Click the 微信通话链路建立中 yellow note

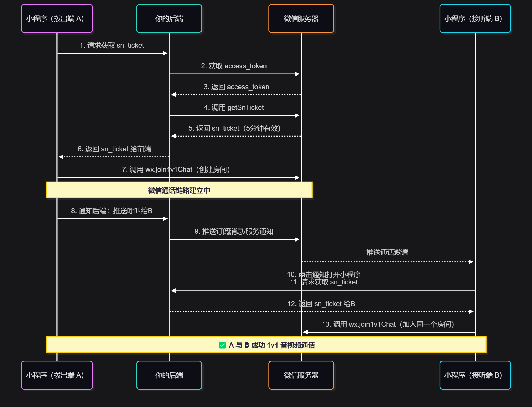pyautogui.click(x=179, y=190)
